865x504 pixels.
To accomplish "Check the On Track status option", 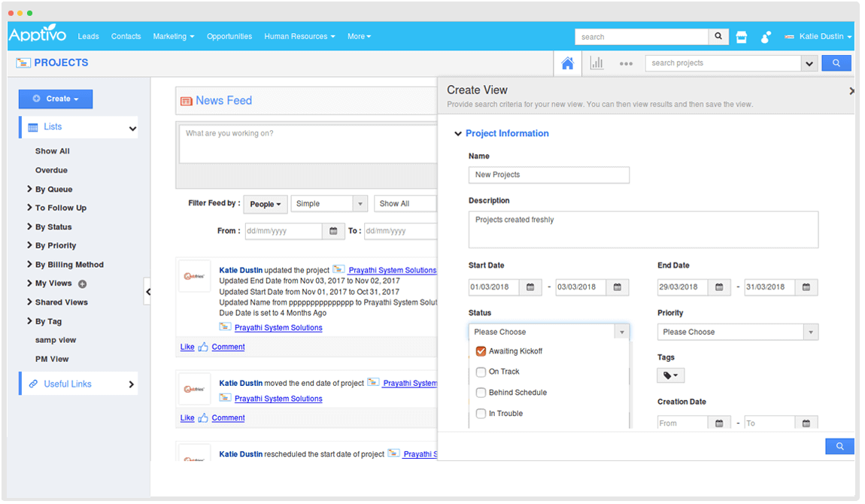I will click(x=481, y=372).
